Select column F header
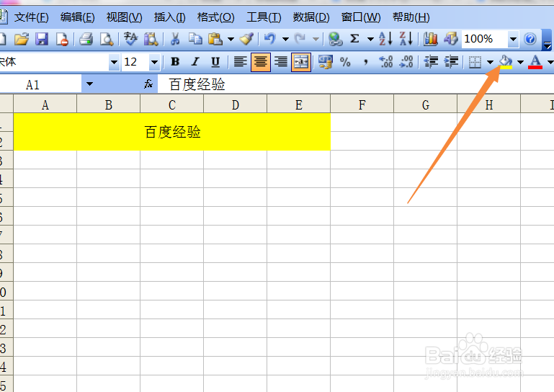The width and height of the screenshot is (554, 392). (362, 104)
